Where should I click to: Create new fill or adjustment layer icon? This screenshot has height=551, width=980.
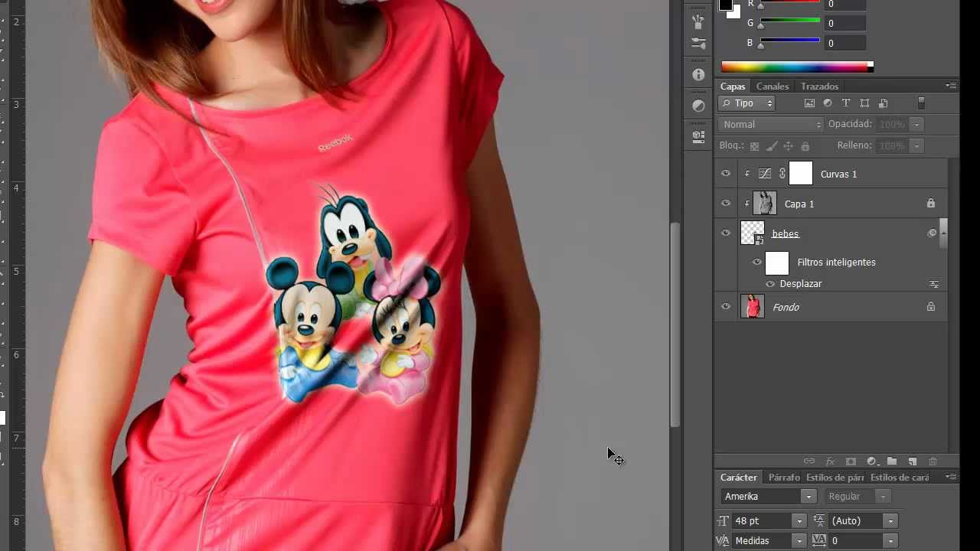click(871, 461)
